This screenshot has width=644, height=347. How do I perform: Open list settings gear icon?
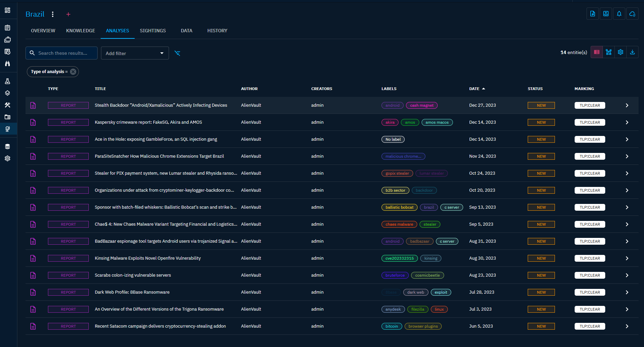620,52
